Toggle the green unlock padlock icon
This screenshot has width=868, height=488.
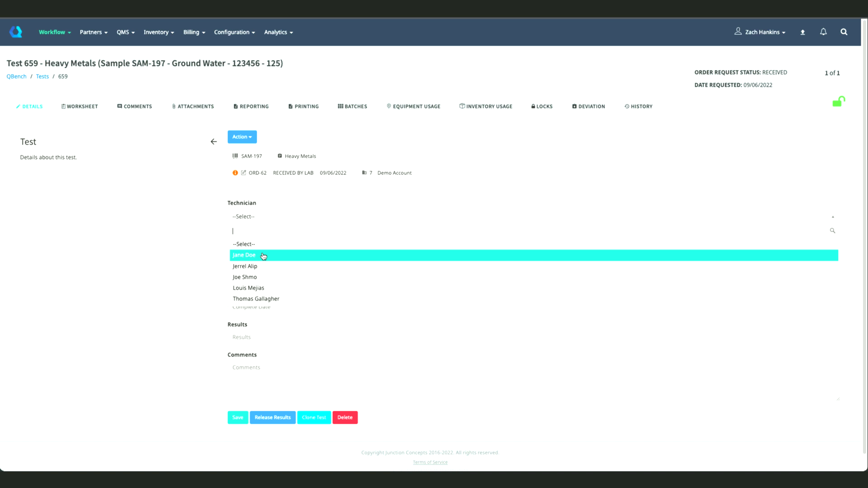pyautogui.click(x=839, y=102)
